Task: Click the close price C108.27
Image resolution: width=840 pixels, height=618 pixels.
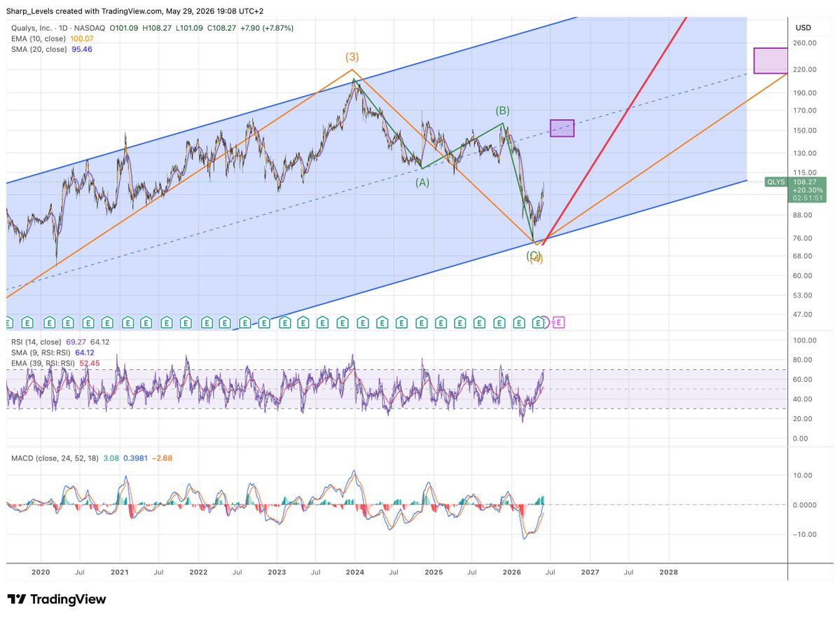Action: pos(221,28)
